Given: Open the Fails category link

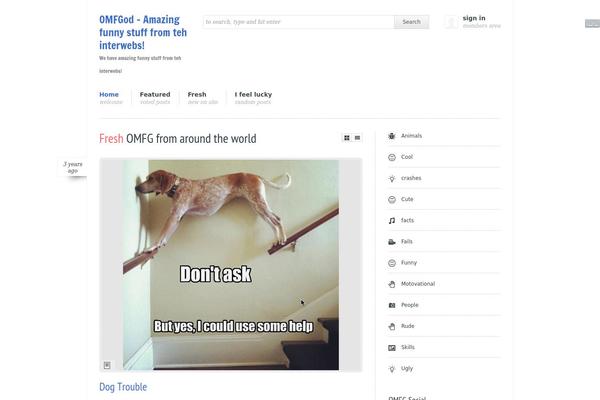Looking at the screenshot, I should tap(406, 241).
